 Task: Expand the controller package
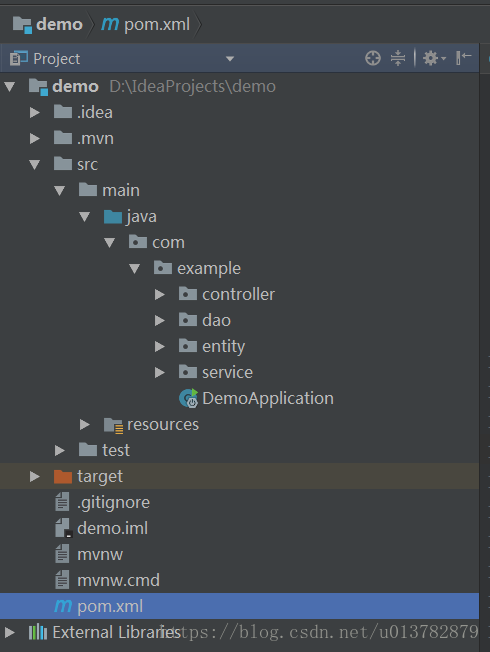tap(160, 294)
